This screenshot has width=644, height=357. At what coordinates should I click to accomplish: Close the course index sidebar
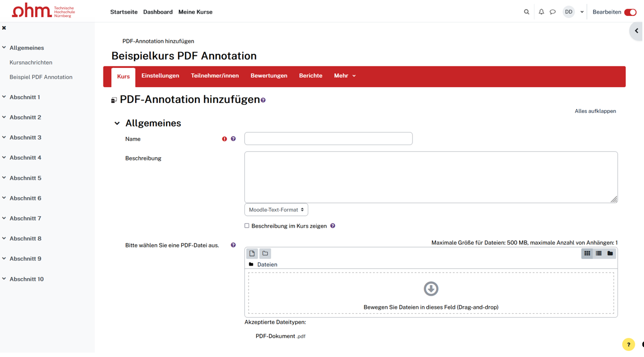(x=4, y=28)
